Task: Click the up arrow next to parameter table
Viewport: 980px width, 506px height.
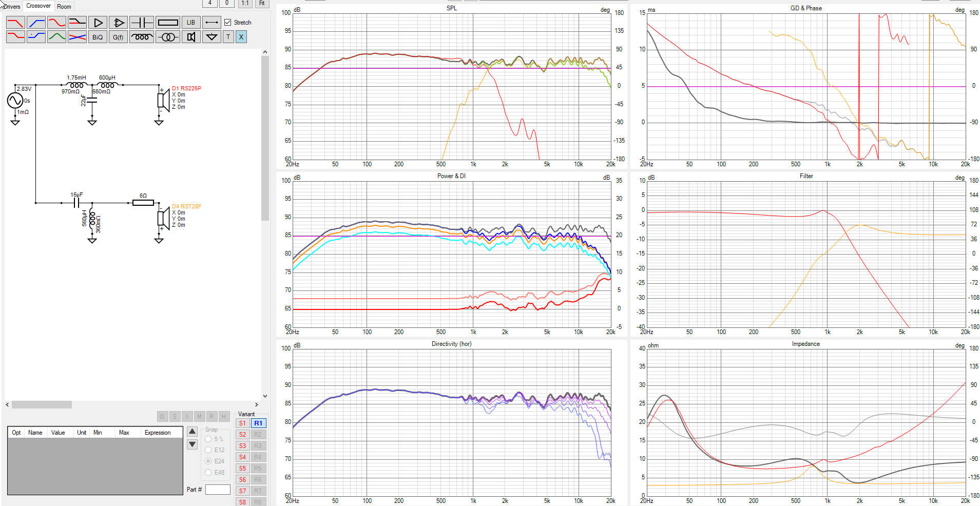Action: (193, 432)
